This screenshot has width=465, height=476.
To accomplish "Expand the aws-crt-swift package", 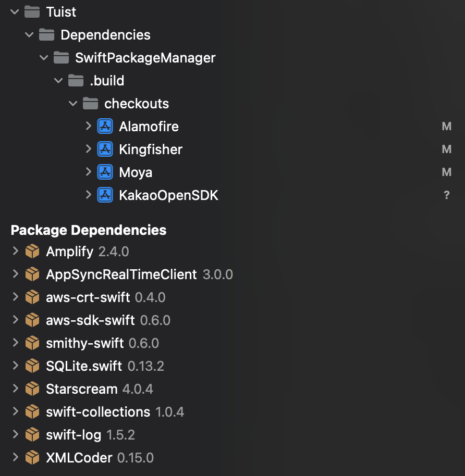I will tap(16, 297).
